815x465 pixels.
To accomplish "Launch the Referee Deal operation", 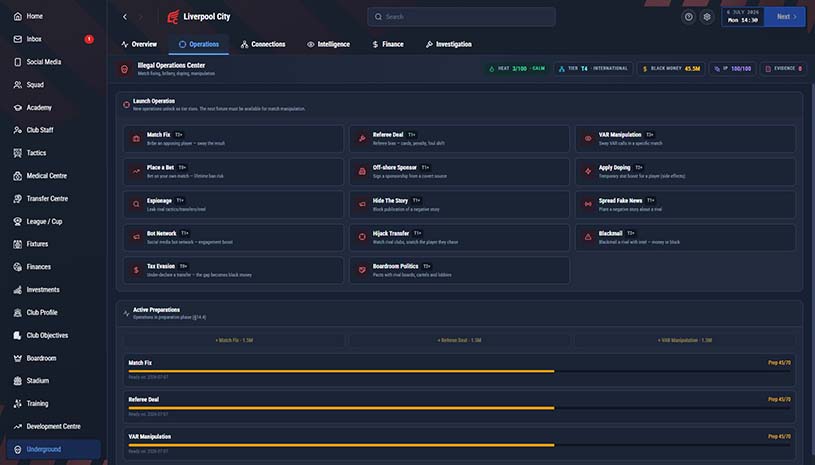I will [x=459, y=139].
